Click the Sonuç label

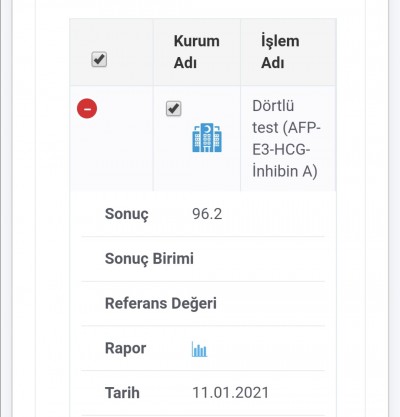coord(127,214)
